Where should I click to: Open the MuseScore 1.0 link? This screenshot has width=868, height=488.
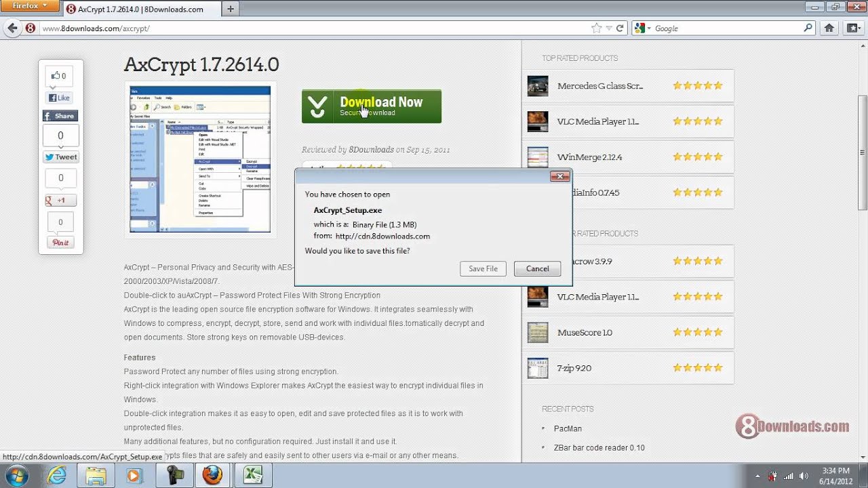tap(585, 333)
